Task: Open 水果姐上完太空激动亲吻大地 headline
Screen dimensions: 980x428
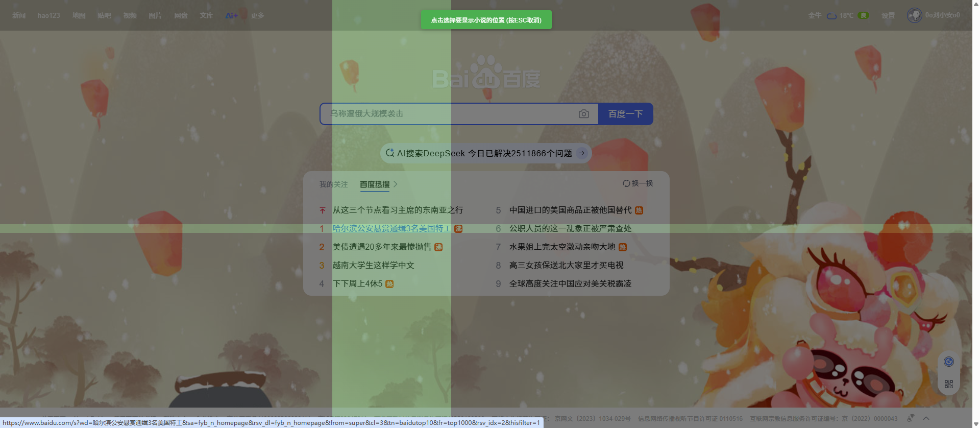Action: [x=562, y=247]
